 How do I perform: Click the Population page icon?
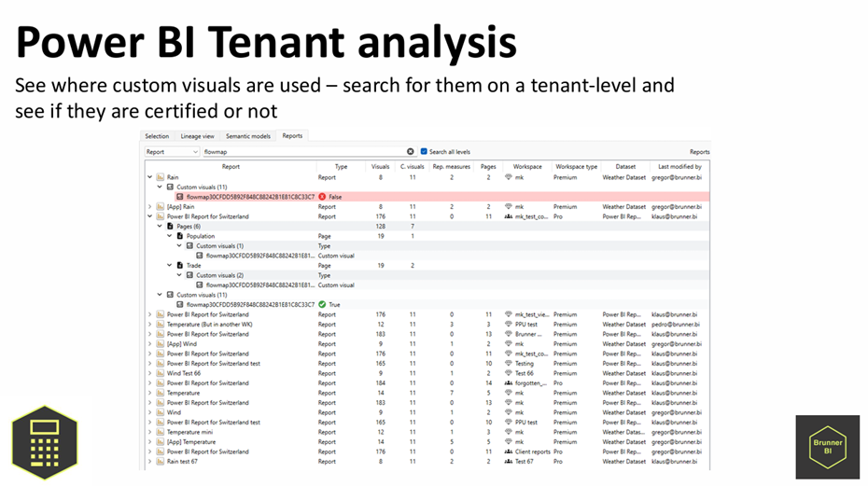(x=180, y=236)
